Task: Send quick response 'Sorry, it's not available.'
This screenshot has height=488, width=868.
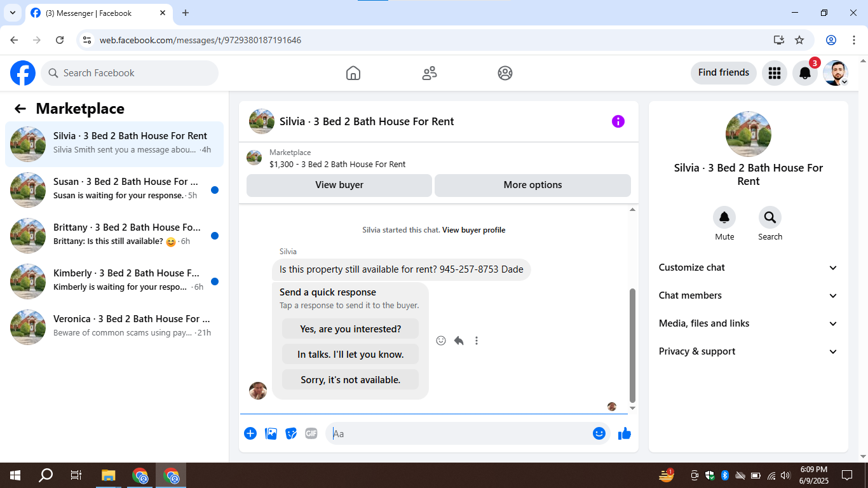Action: [350, 380]
